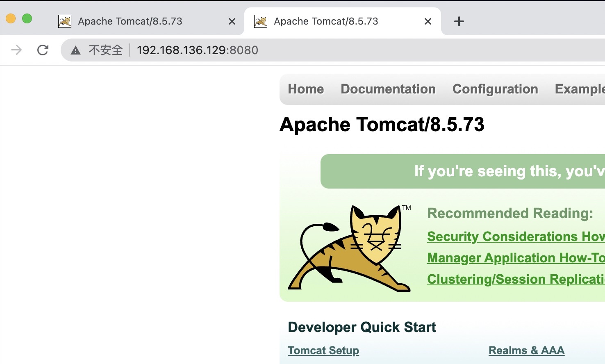Click the yellow minimize window button
The image size is (605, 364).
(x=11, y=18)
